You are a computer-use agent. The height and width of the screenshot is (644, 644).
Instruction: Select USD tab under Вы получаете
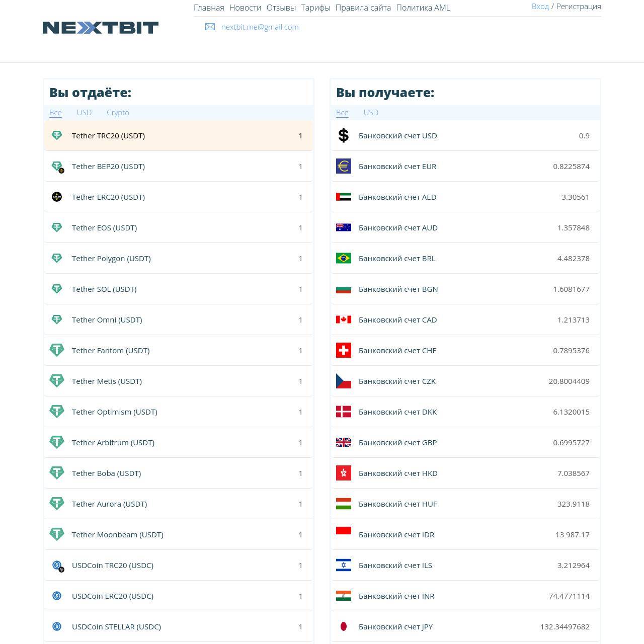(371, 113)
